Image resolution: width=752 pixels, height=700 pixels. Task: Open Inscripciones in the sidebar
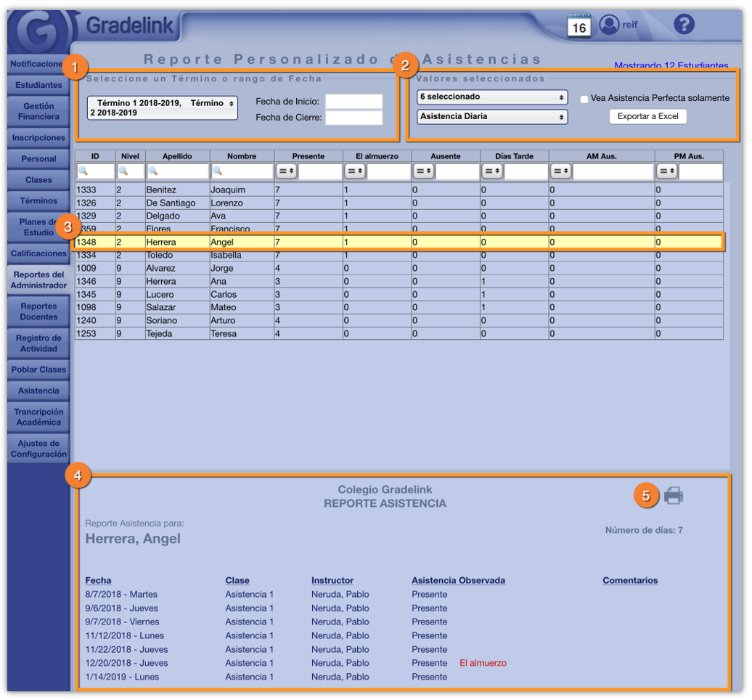click(x=38, y=138)
